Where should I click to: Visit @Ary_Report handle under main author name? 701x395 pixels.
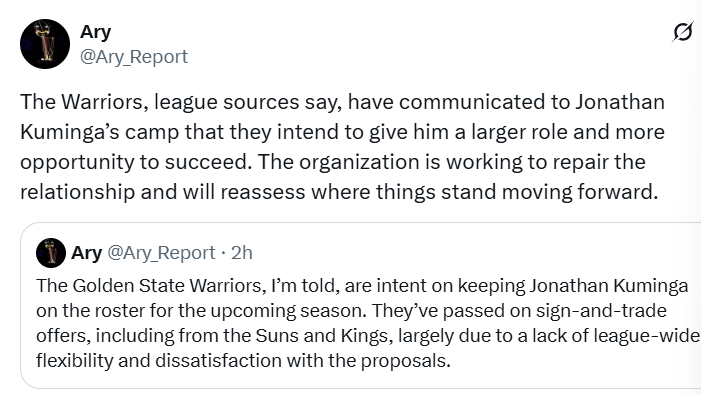[134, 57]
